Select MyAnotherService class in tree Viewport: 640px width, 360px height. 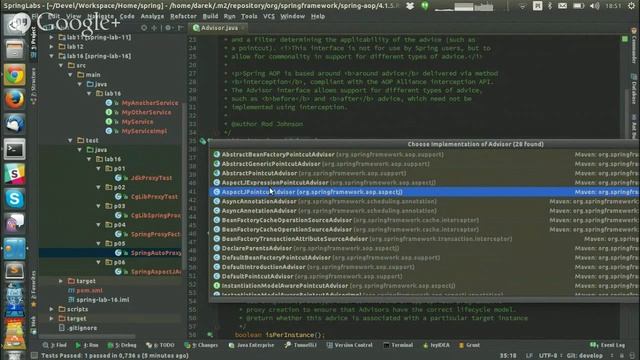coord(150,103)
